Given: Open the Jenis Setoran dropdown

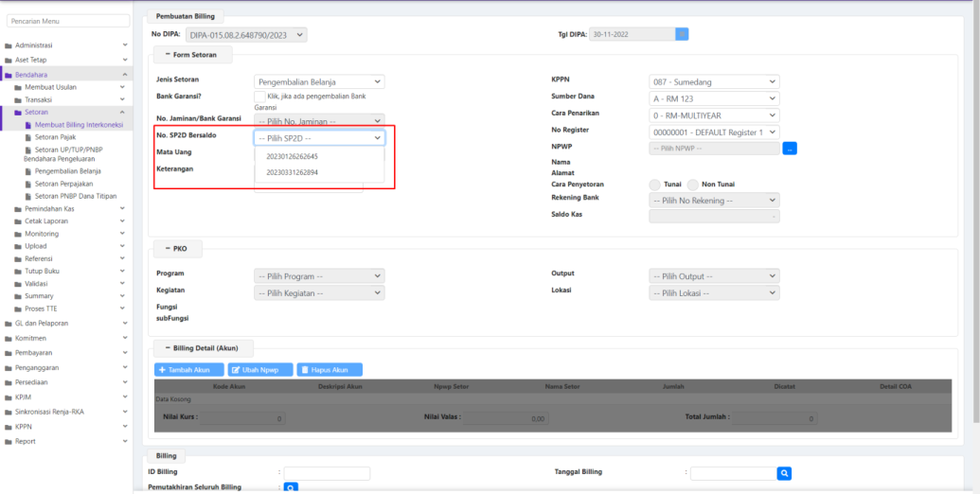Looking at the screenshot, I should 319,82.
